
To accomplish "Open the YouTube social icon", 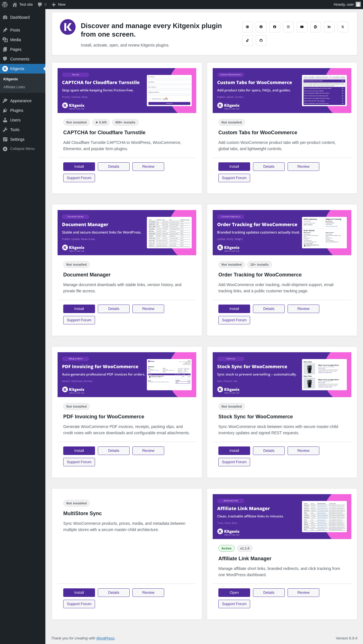I will tap(302, 27).
